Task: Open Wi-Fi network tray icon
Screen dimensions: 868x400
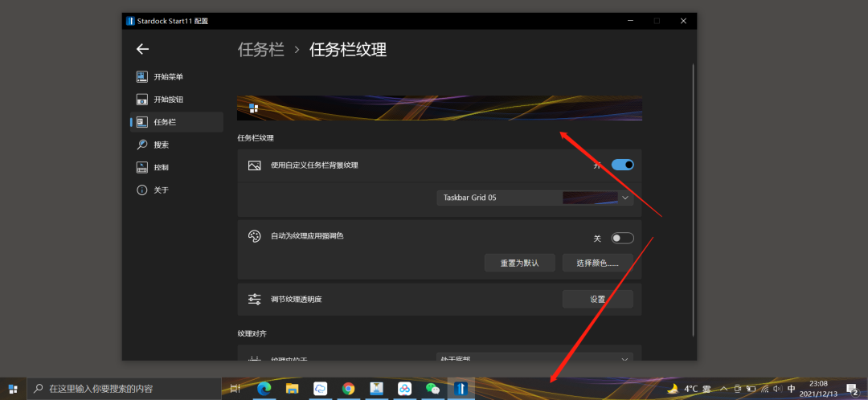Action: (x=765, y=389)
